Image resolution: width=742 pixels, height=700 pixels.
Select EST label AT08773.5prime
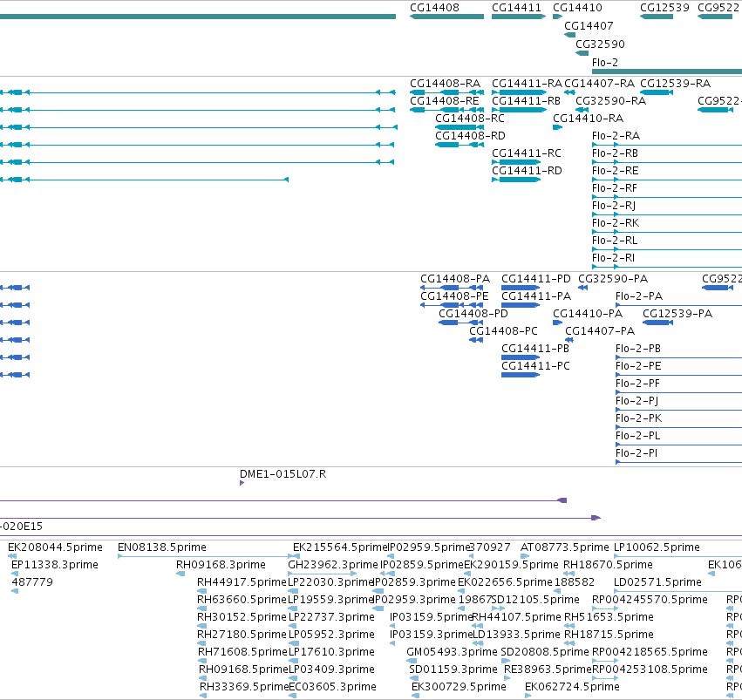pos(565,547)
